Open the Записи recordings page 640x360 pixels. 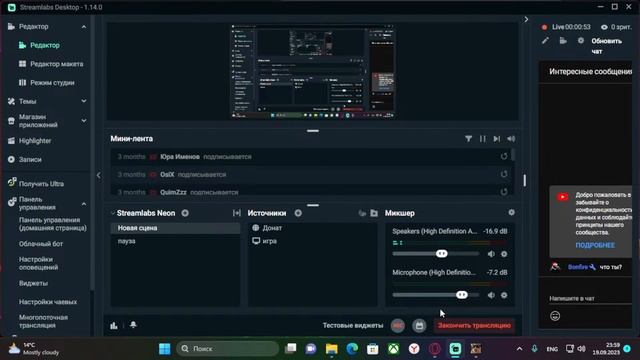30,159
